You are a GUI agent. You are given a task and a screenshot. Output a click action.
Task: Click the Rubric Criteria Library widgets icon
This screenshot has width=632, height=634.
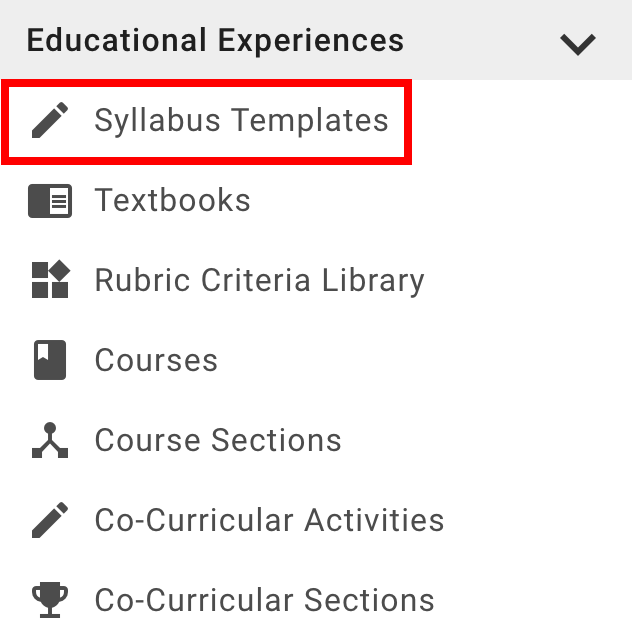[x=50, y=281]
